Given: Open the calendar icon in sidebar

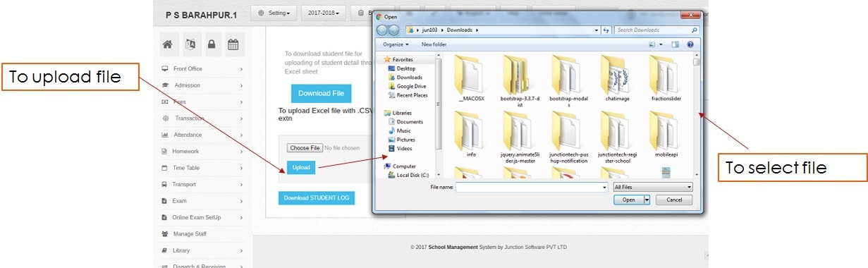Looking at the screenshot, I should tap(233, 44).
